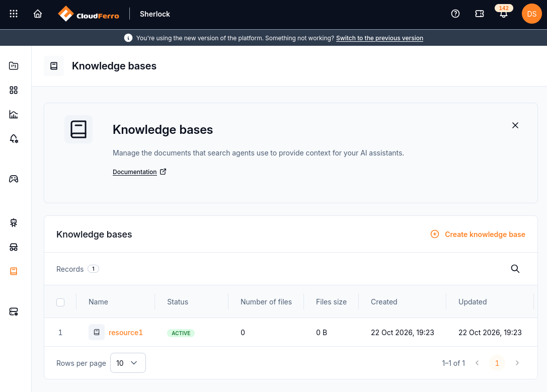Click the large book icon in info card
Viewport: 547px width, 392px height.
tap(79, 129)
